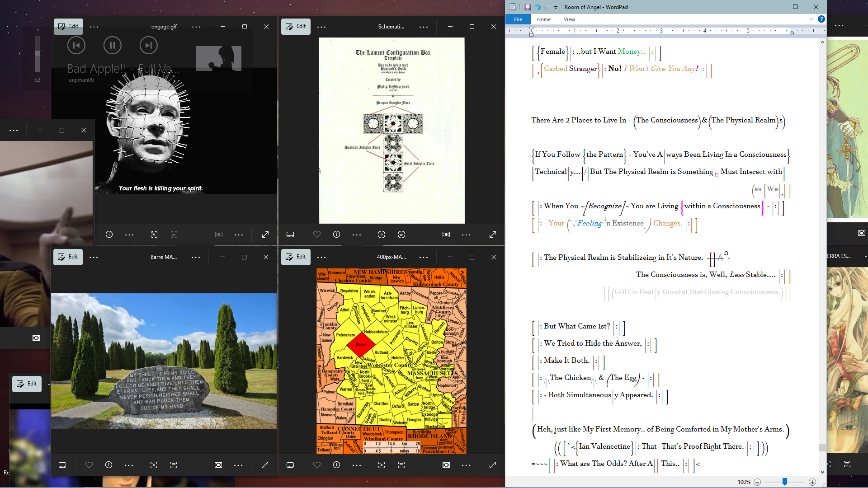Click Edit button in the Barre MA... window
This screenshot has height=488, width=868.
tap(68, 257)
